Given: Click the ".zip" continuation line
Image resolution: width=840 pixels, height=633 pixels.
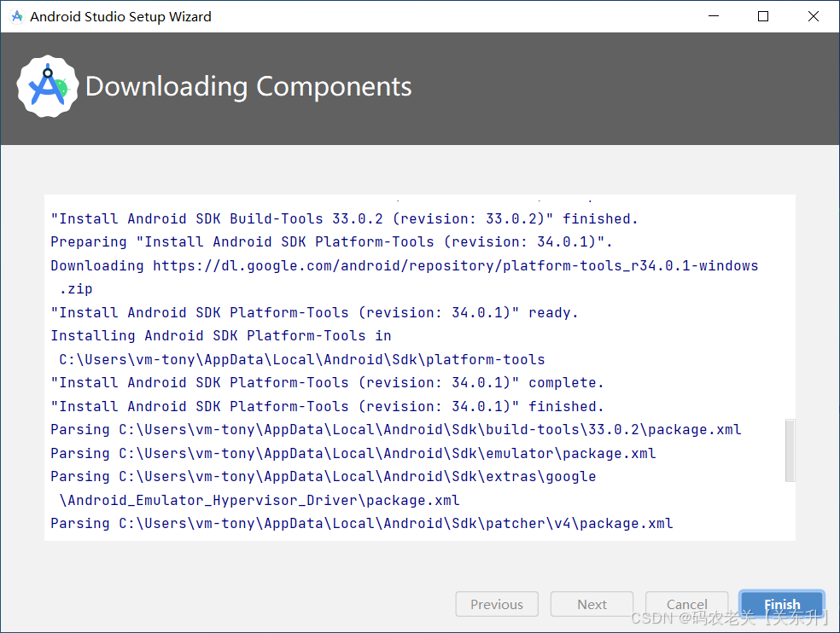Looking at the screenshot, I should [75, 289].
